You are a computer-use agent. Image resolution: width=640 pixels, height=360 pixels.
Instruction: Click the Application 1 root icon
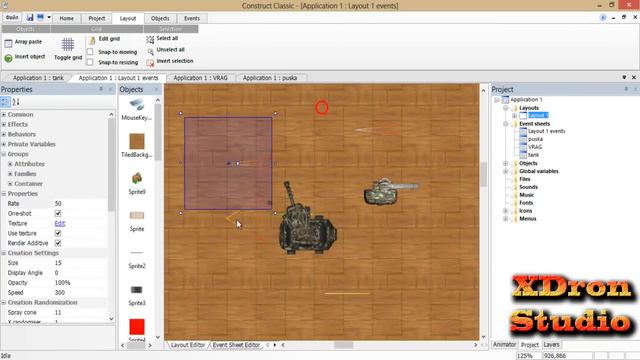pos(505,100)
